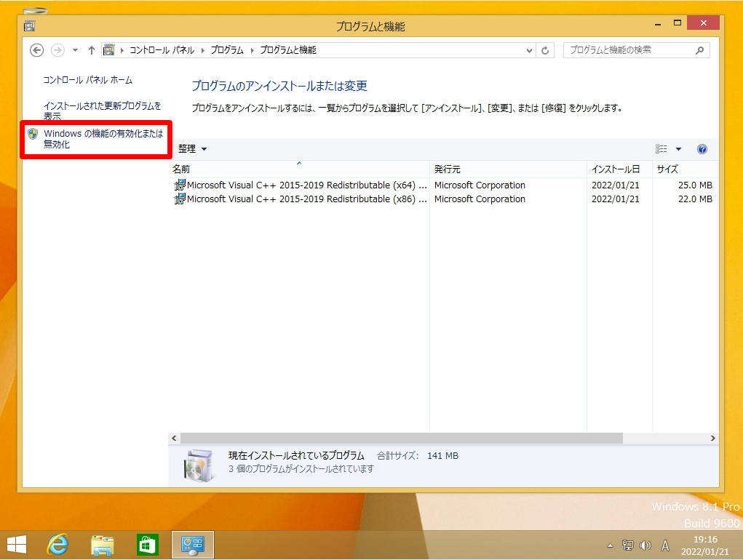This screenshot has height=560, width=743.
Task: Sort by the 発行元 column header
Action: click(x=508, y=169)
